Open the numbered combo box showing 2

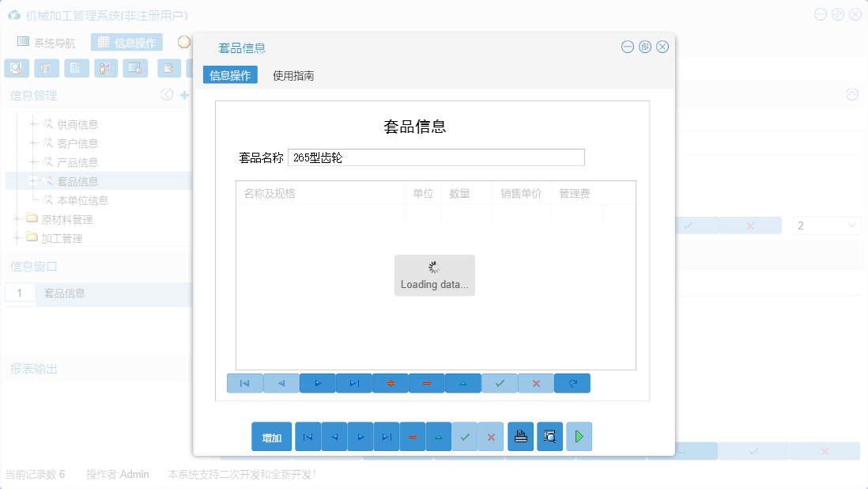(x=826, y=226)
